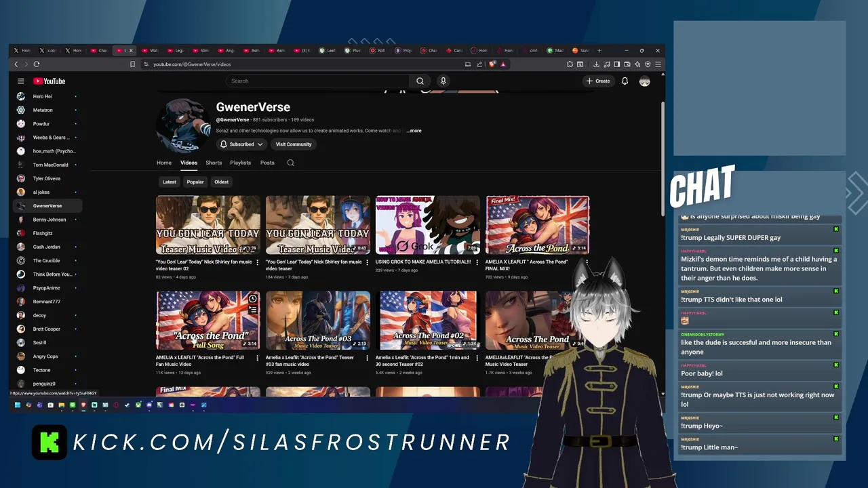Open Metatron subscription in sidebar
Screen dimensions: 868x488
pyautogui.click(x=47, y=110)
